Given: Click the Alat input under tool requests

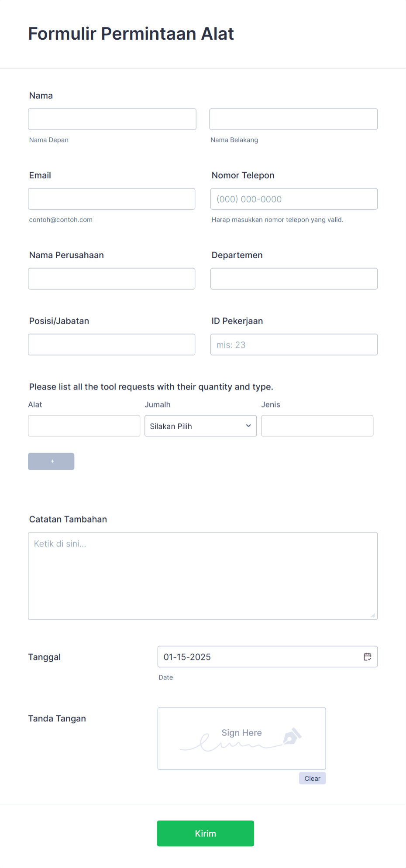Looking at the screenshot, I should click(84, 426).
